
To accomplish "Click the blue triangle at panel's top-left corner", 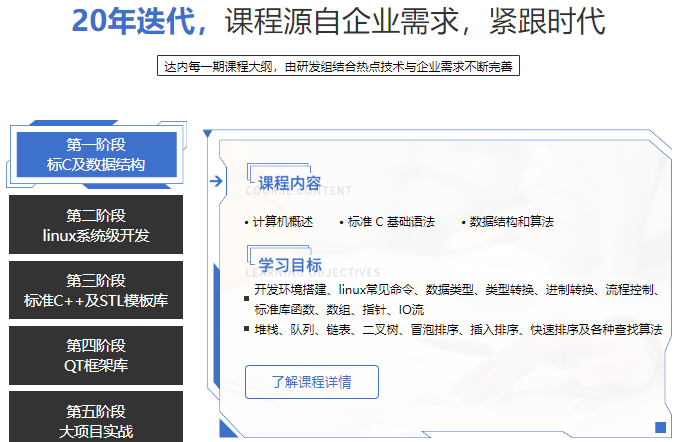I will coord(208,133).
